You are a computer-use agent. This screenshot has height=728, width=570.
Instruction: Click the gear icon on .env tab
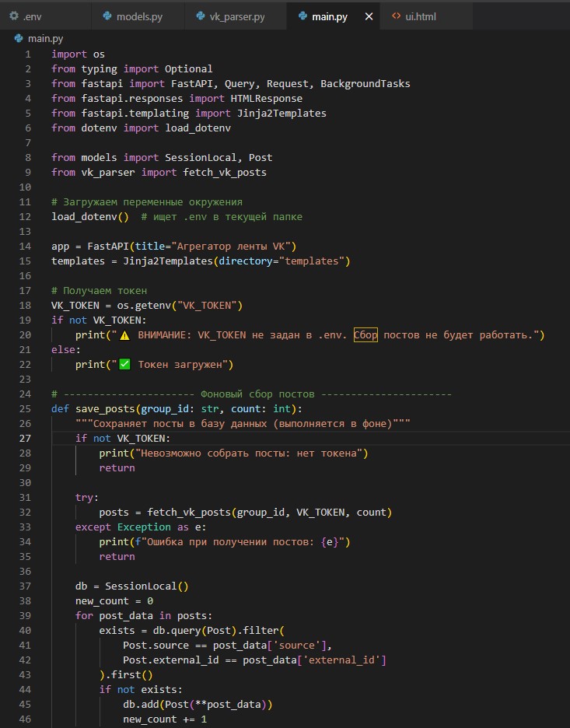click(x=13, y=16)
